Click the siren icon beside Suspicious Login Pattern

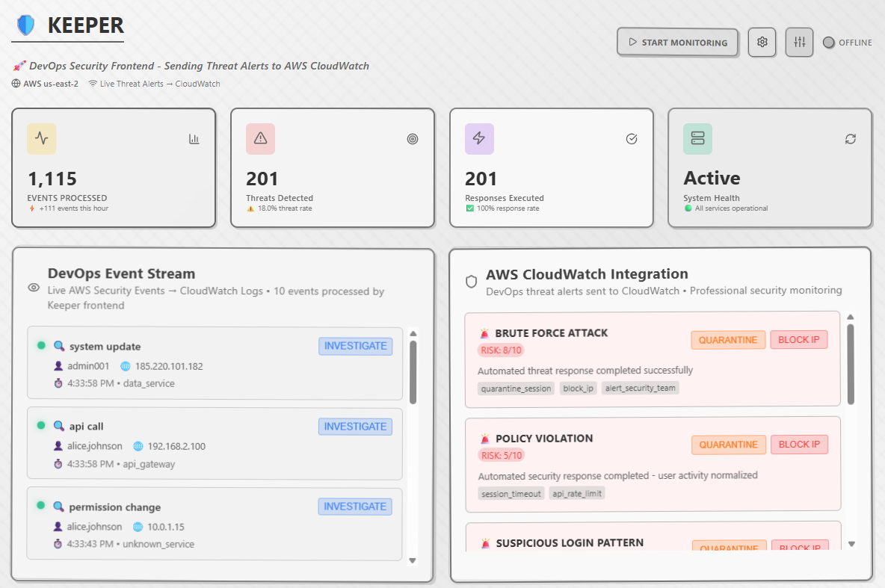click(x=485, y=543)
